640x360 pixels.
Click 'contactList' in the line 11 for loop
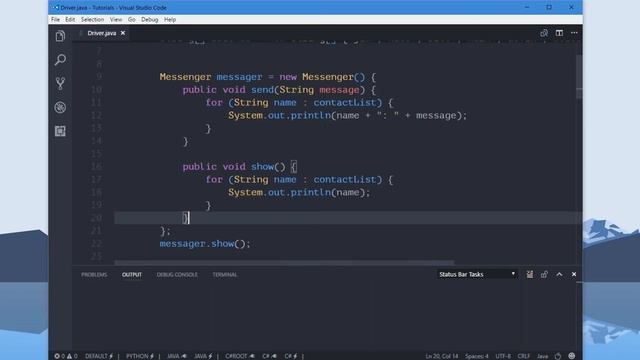click(x=344, y=102)
